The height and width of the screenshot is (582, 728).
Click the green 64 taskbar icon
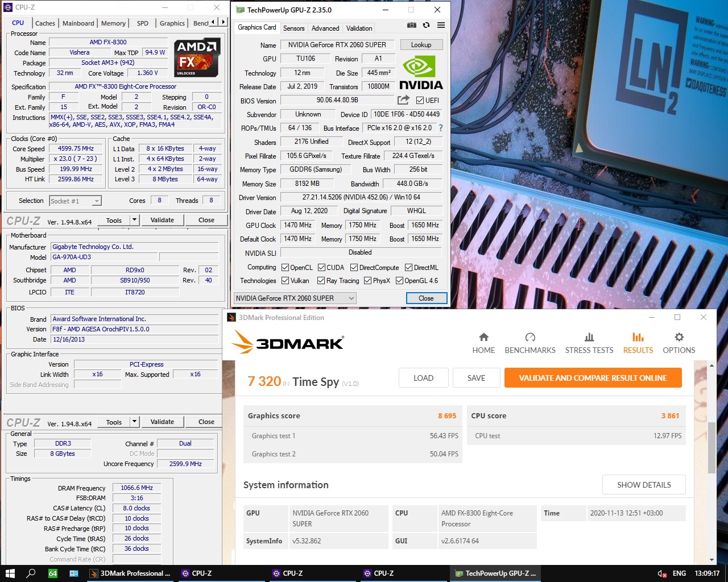click(x=53, y=573)
